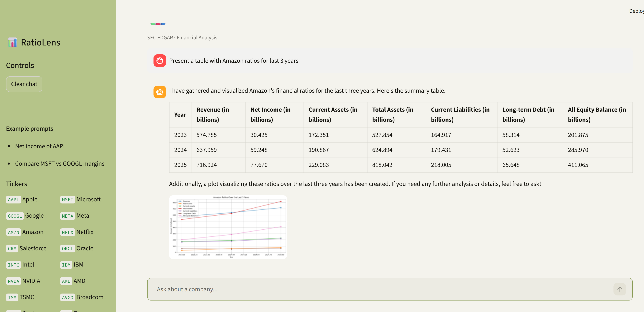
Task: Click the orange assistant robot avatar
Action: coord(159,92)
